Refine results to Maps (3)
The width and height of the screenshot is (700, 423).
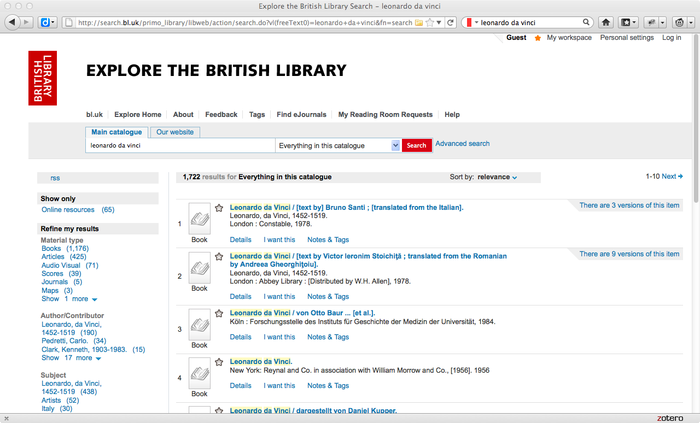57,290
